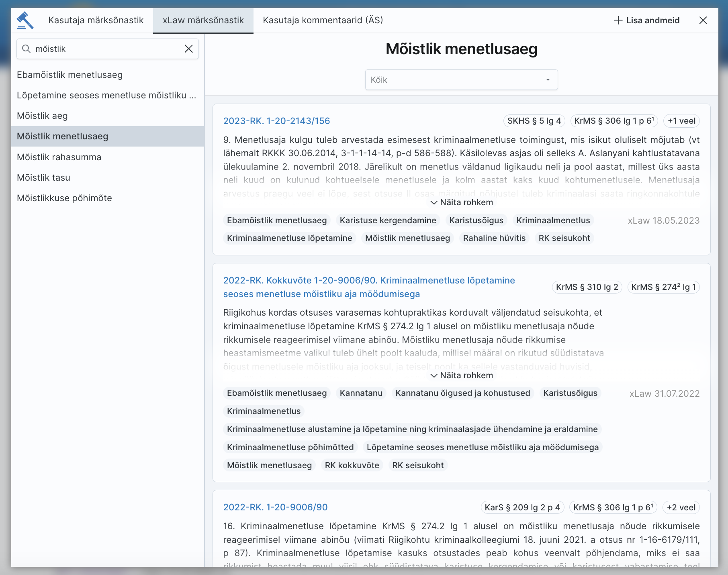Image resolution: width=728 pixels, height=575 pixels.
Task: Switch to Kasutaja märksõnastik tab
Action: pyautogui.click(x=96, y=20)
